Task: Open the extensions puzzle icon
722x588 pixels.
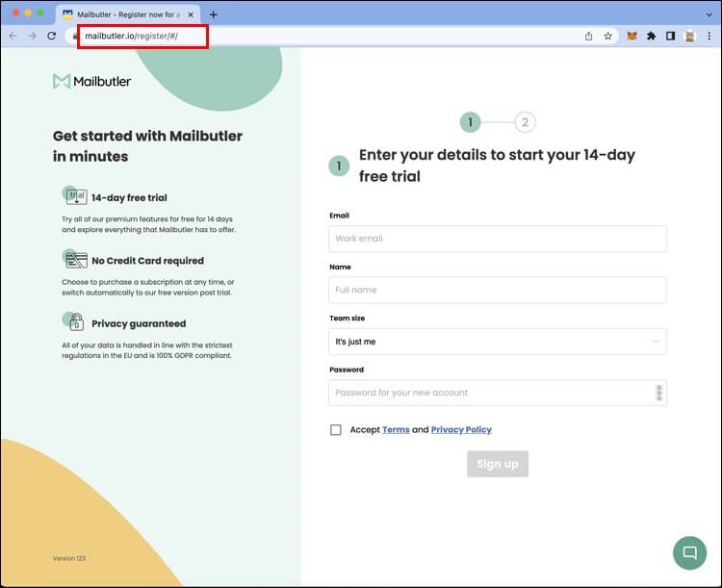Action: click(x=651, y=36)
